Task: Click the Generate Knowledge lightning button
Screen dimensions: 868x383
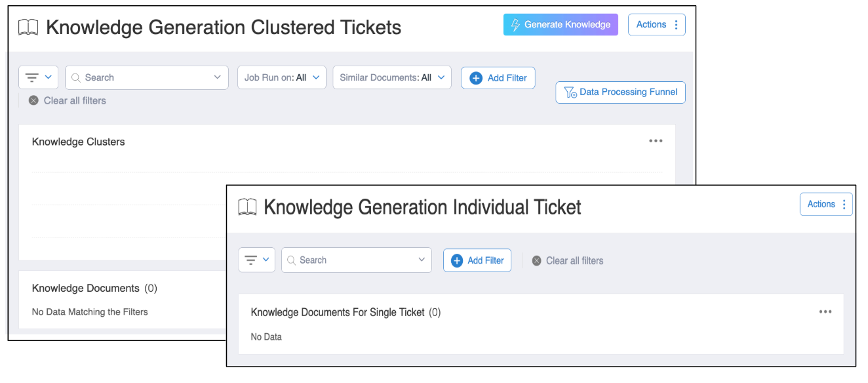Action: click(x=561, y=25)
